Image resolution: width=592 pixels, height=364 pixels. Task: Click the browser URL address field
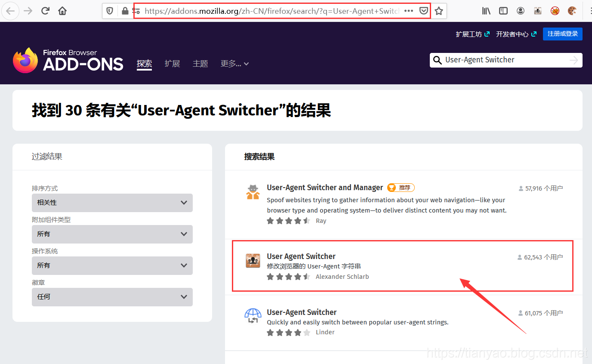point(272,11)
